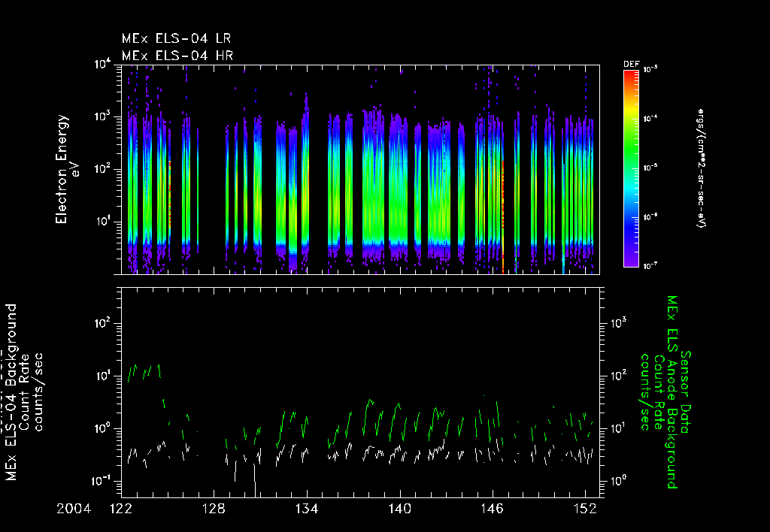
Task: Click the day 146 tick label
Action: 493,509
